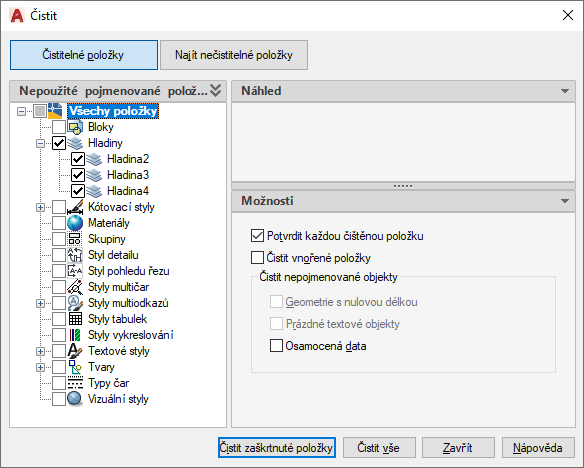
Task: Click the Zavřít button
Action: 458,448
